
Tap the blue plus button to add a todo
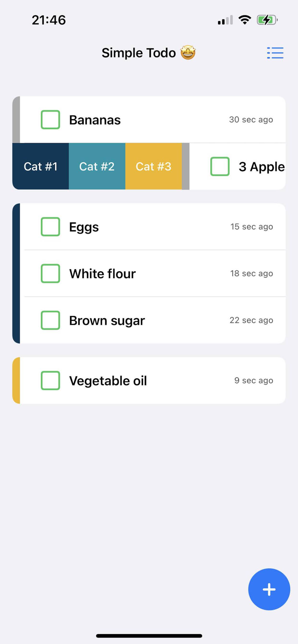(269, 589)
